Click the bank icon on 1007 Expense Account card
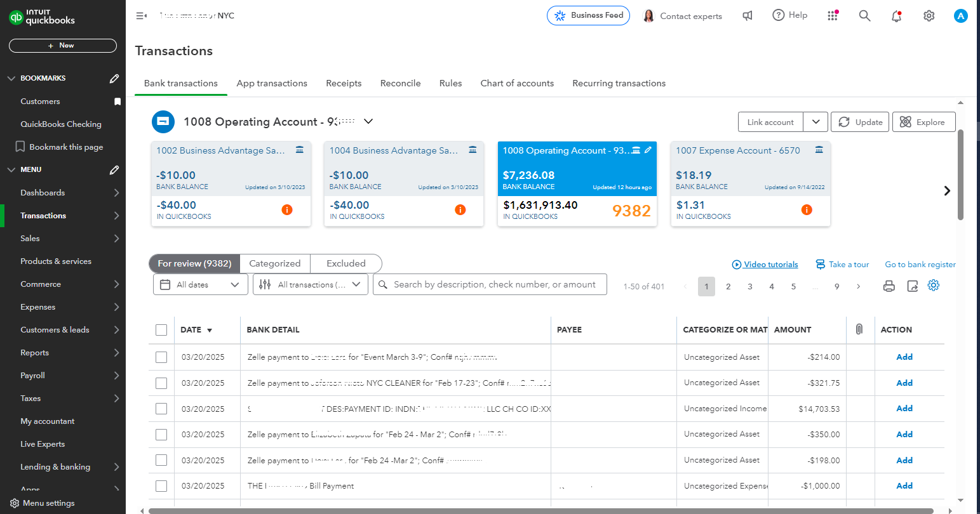This screenshot has height=514, width=980. pyautogui.click(x=819, y=150)
